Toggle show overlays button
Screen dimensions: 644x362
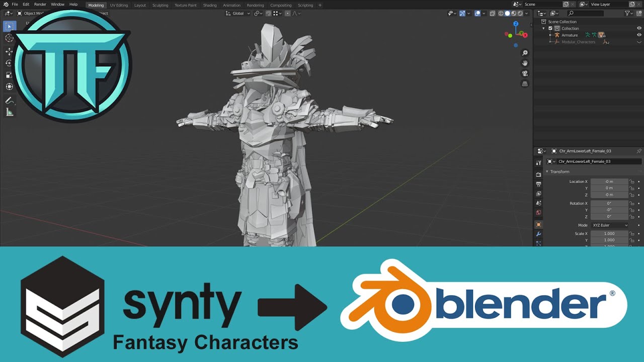pos(477,14)
